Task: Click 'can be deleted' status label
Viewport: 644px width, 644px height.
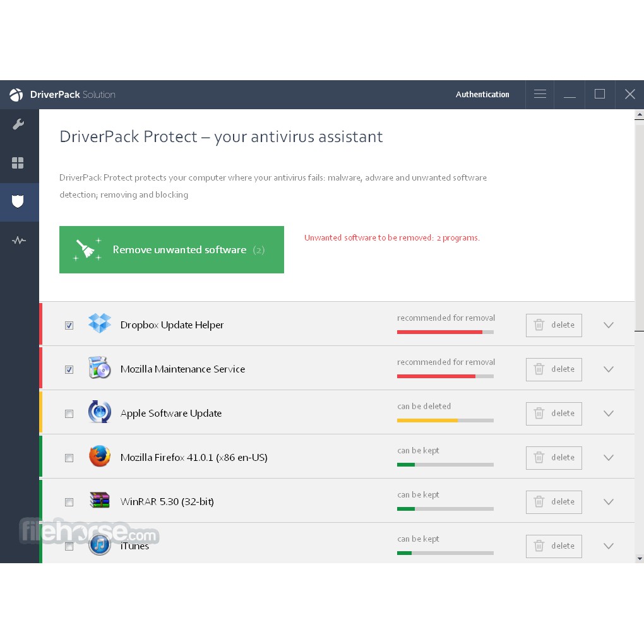Action: [424, 406]
